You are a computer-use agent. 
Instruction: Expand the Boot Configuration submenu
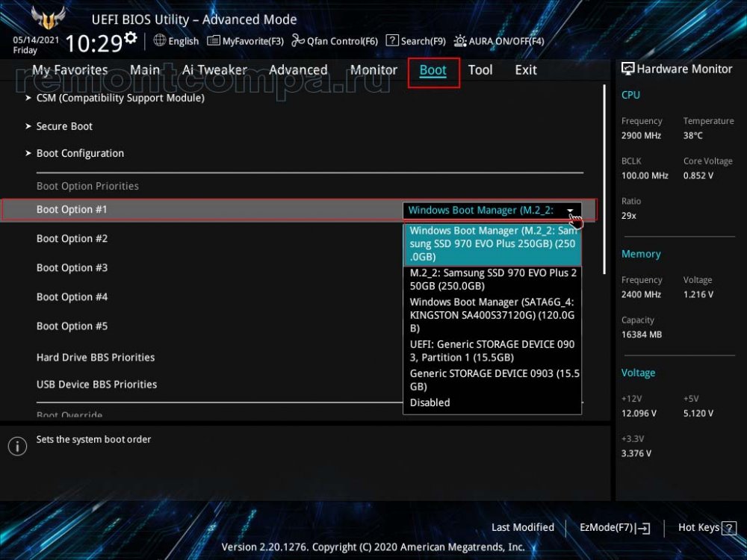point(80,153)
